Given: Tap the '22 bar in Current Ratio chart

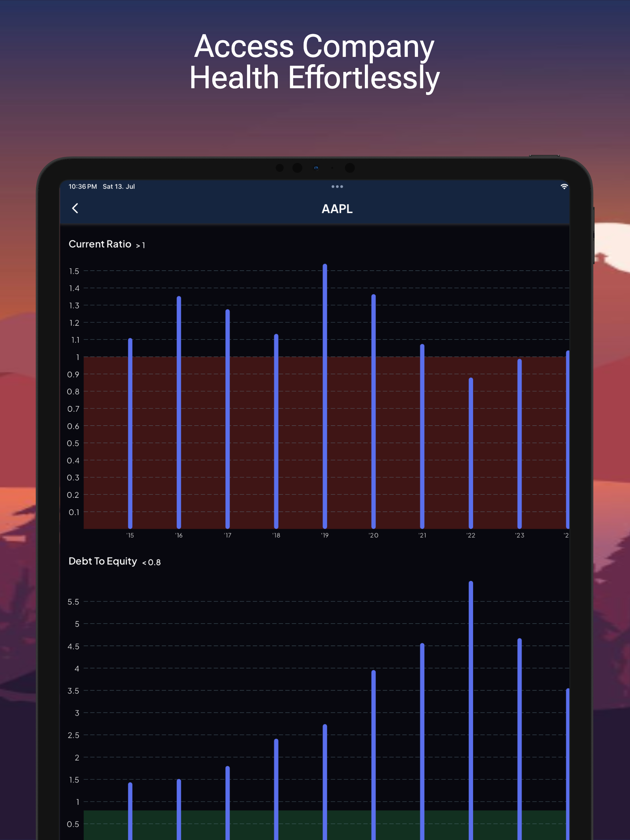Looking at the screenshot, I should [x=471, y=453].
